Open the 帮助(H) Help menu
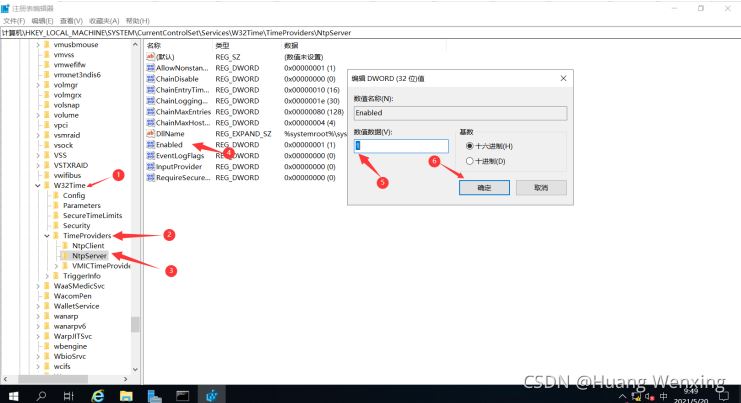The height and width of the screenshot is (403, 741). pyautogui.click(x=138, y=21)
